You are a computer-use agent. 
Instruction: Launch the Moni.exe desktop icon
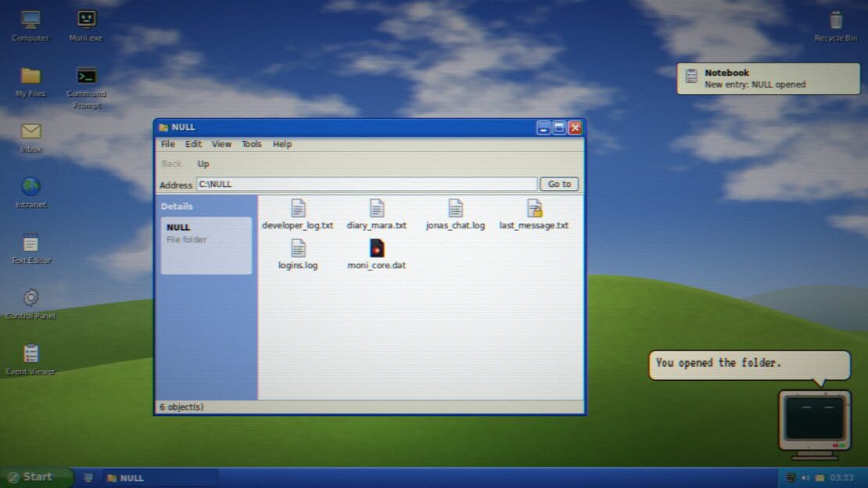click(86, 26)
